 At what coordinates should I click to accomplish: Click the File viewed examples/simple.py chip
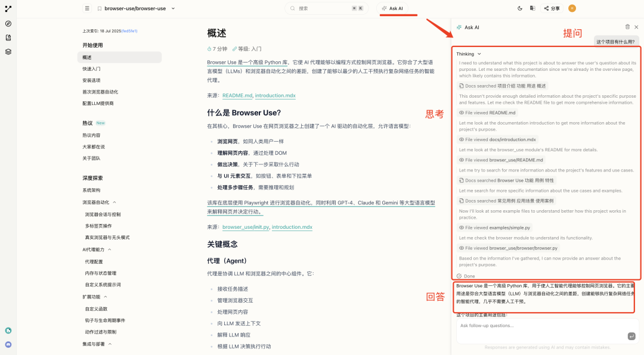(x=494, y=228)
